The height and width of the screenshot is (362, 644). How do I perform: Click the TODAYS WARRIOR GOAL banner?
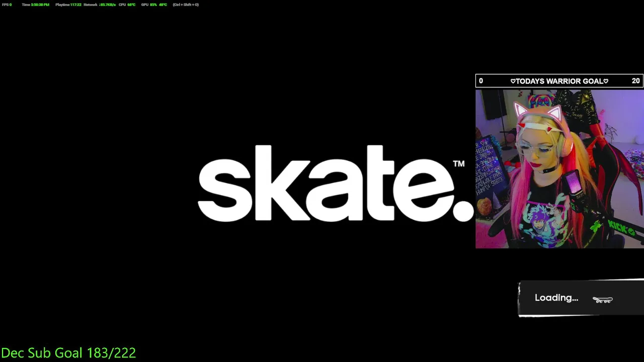[559, 81]
